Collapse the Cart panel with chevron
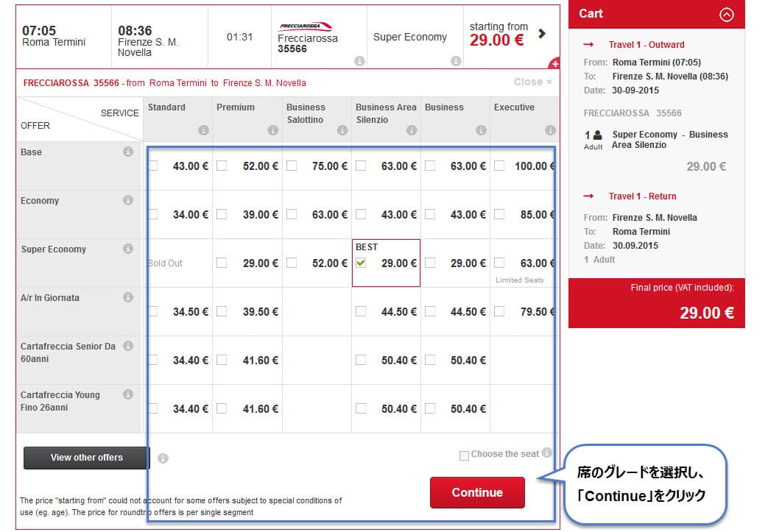This screenshot has height=532, width=768. coord(726,15)
